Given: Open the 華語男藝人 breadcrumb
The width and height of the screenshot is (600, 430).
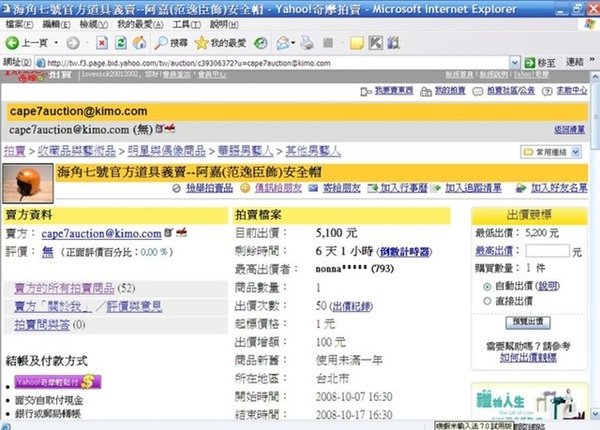Looking at the screenshot, I should coord(245,151).
